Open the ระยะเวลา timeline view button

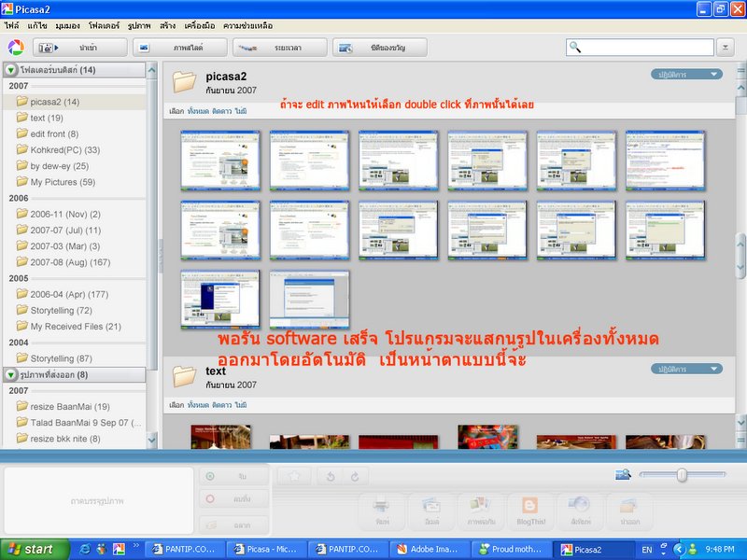tap(279, 48)
